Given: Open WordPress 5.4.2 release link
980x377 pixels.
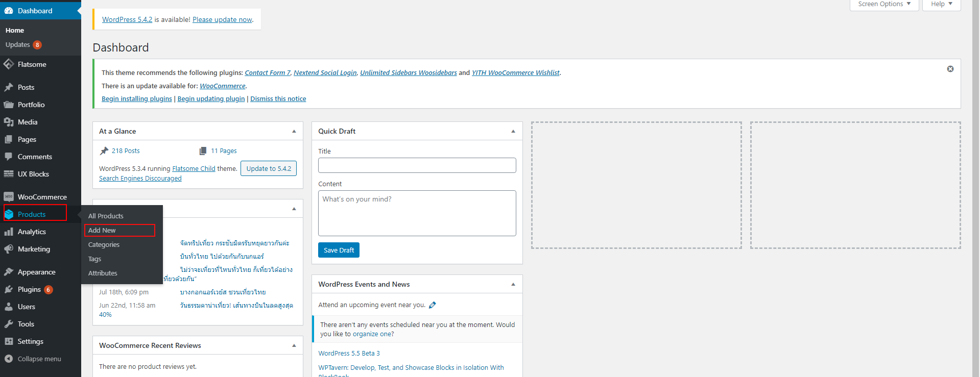Looking at the screenshot, I should [x=127, y=19].
